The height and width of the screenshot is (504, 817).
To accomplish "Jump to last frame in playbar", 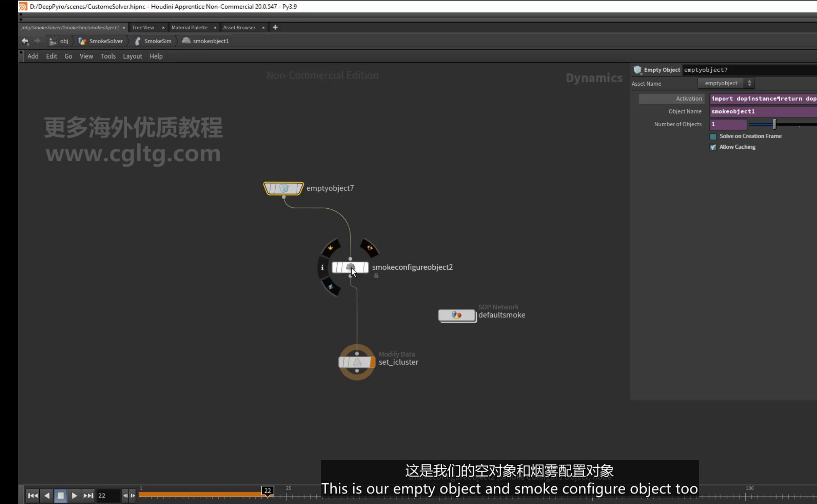I will 88,496.
